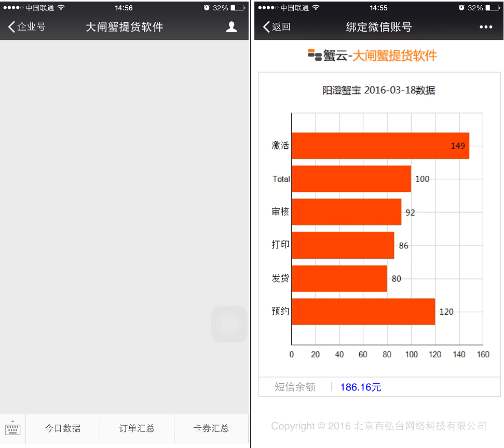Tap the 发货 axis label

pos(280,278)
